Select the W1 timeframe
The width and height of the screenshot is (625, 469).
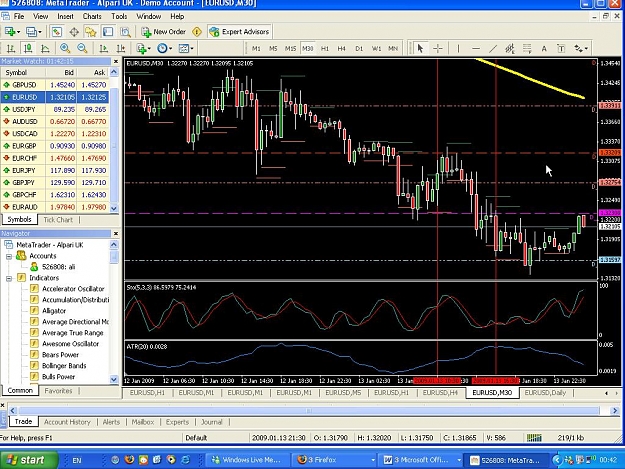[376, 48]
